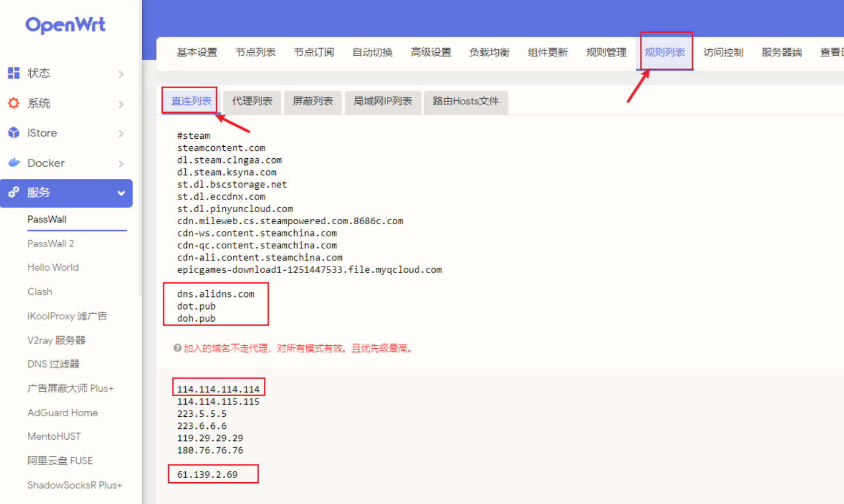
Task: Expand the 系统 menu chevron
Action: coord(121,104)
